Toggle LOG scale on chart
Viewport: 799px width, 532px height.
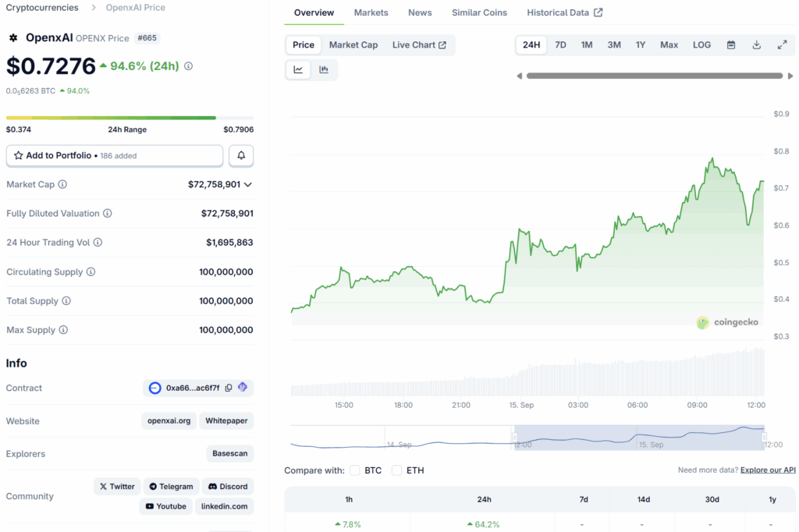tap(701, 45)
